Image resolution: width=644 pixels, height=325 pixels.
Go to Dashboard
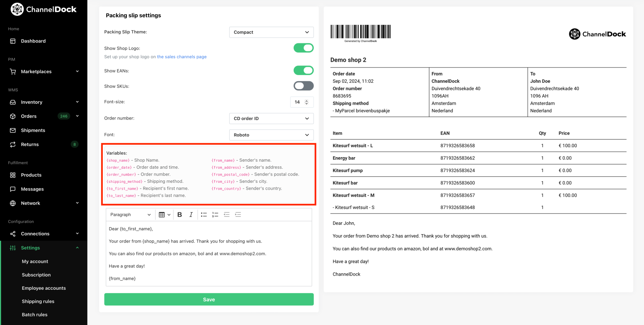click(x=33, y=41)
